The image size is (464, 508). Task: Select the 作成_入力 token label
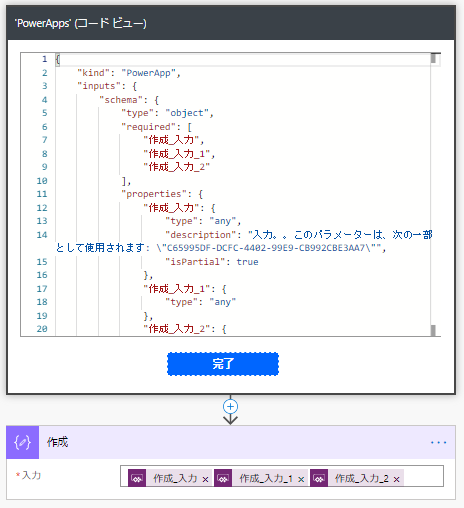(175, 478)
